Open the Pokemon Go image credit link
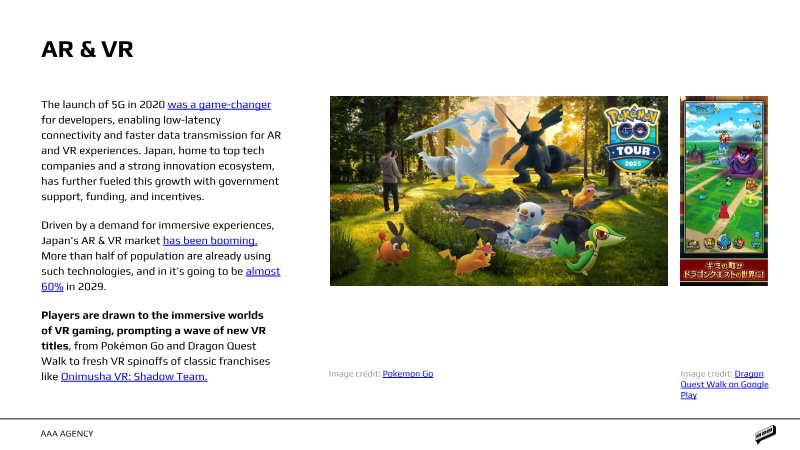800x450 pixels. pyautogui.click(x=408, y=373)
